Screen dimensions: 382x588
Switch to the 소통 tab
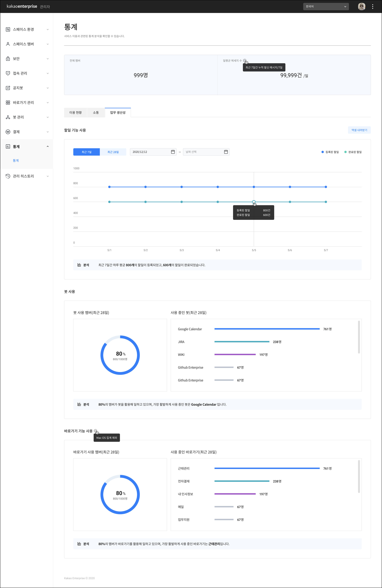coord(96,113)
